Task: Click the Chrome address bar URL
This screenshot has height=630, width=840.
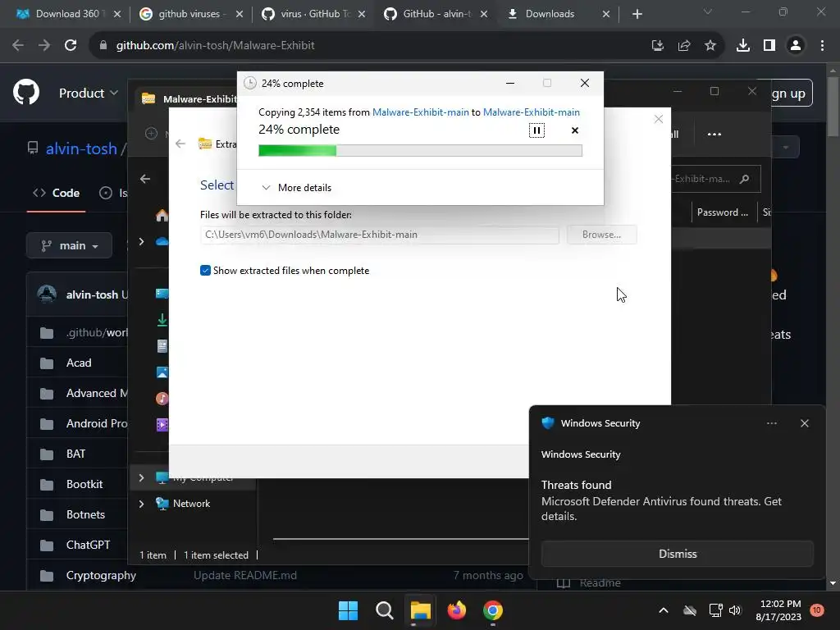Action: 216,46
